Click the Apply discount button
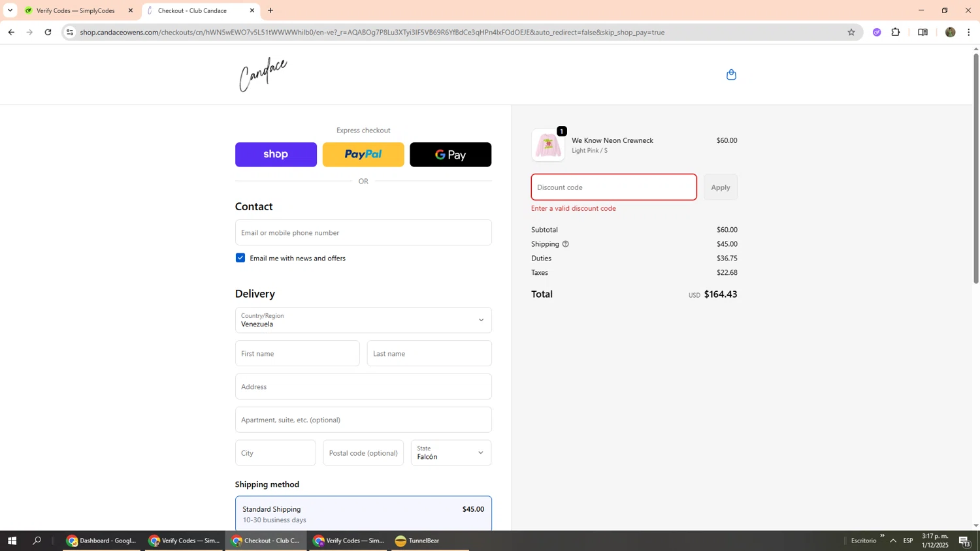Screen dimensions: 980x551 click(x=721, y=187)
